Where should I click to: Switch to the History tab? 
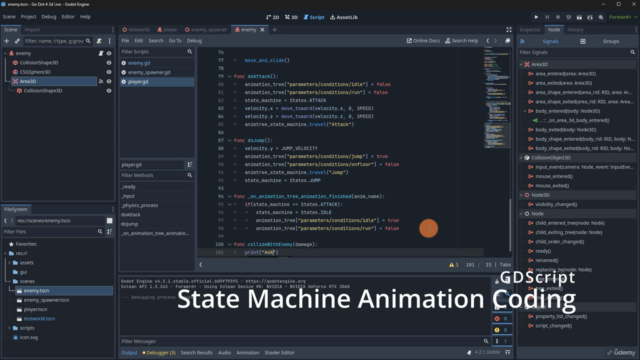pyautogui.click(x=575, y=29)
